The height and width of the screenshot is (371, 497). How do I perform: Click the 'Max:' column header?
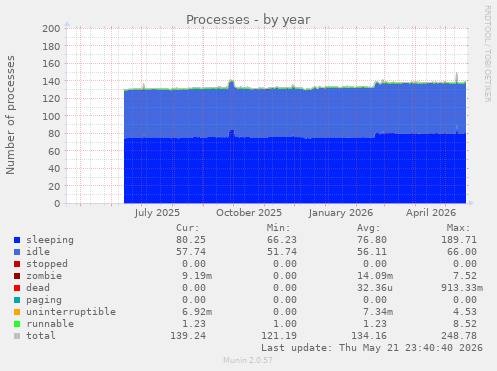459,228
